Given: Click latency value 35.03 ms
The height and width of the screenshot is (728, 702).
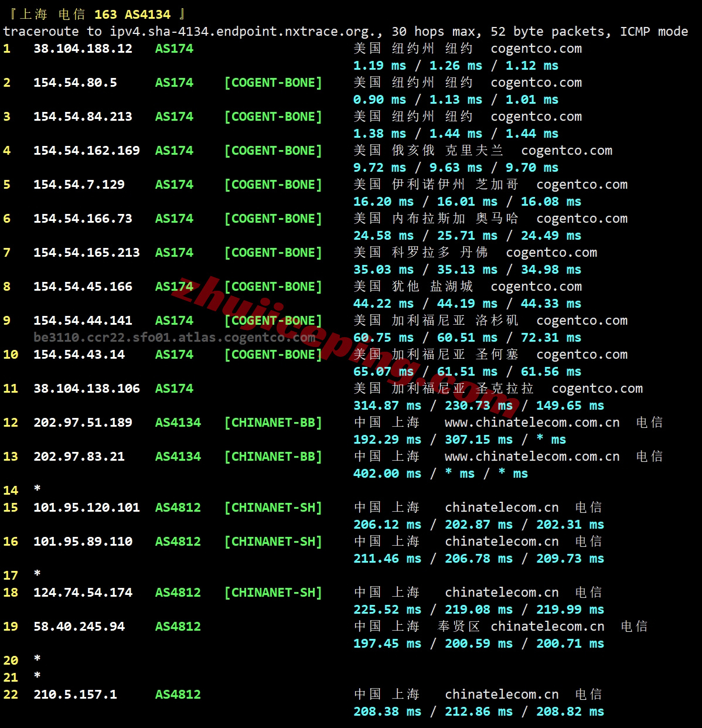Looking at the screenshot, I should pos(384,270).
